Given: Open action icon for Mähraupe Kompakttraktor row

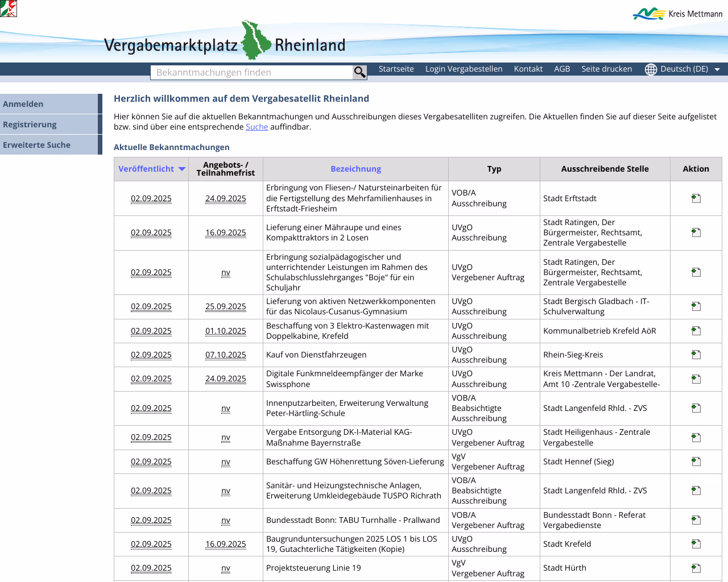Looking at the screenshot, I should pos(696,232).
